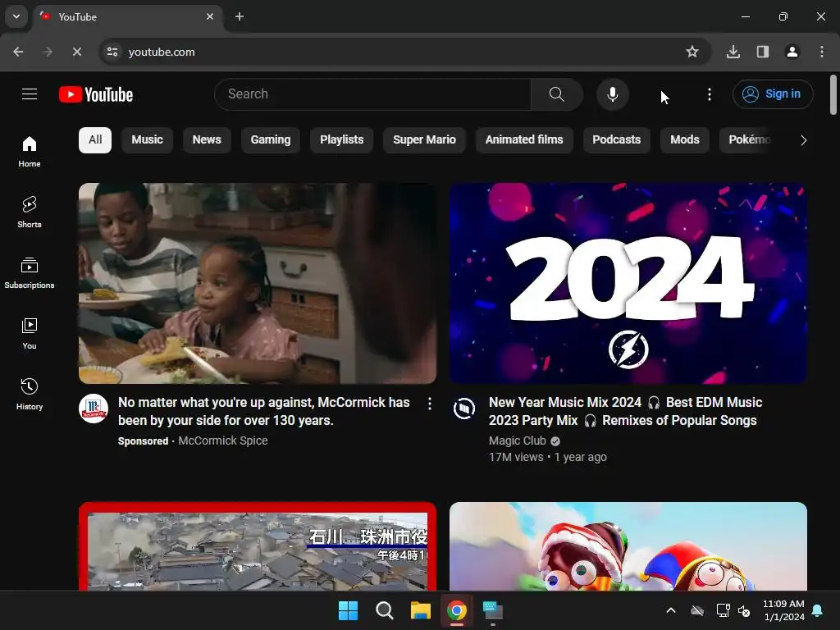Select the Mods filter chip
This screenshot has height=630, width=840.
click(x=685, y=139)
